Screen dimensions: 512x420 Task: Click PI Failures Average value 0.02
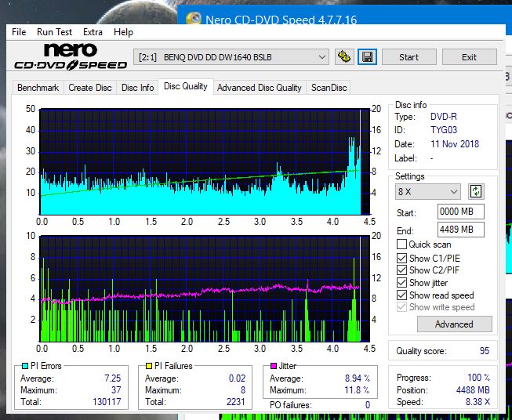(x=237, y=378)
